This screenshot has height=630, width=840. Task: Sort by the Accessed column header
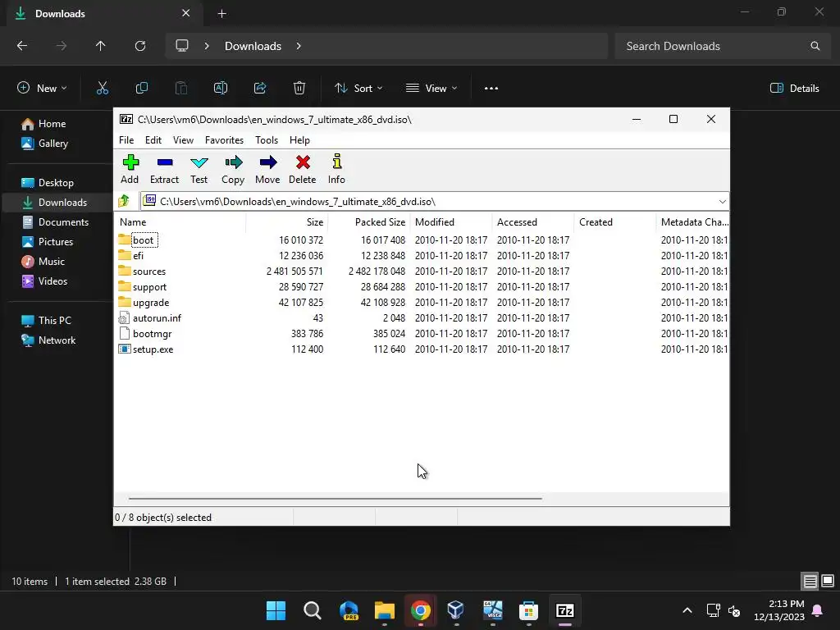(533, 221)
